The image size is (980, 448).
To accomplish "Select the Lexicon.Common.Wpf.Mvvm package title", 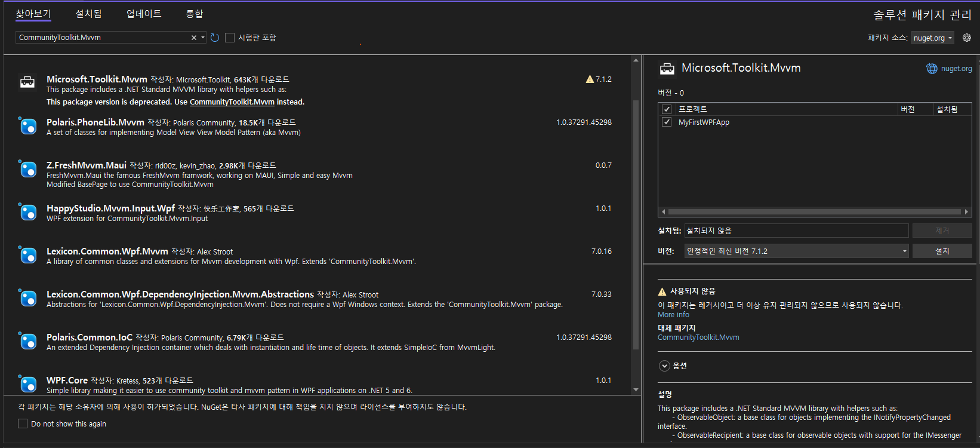I will 107,251.
